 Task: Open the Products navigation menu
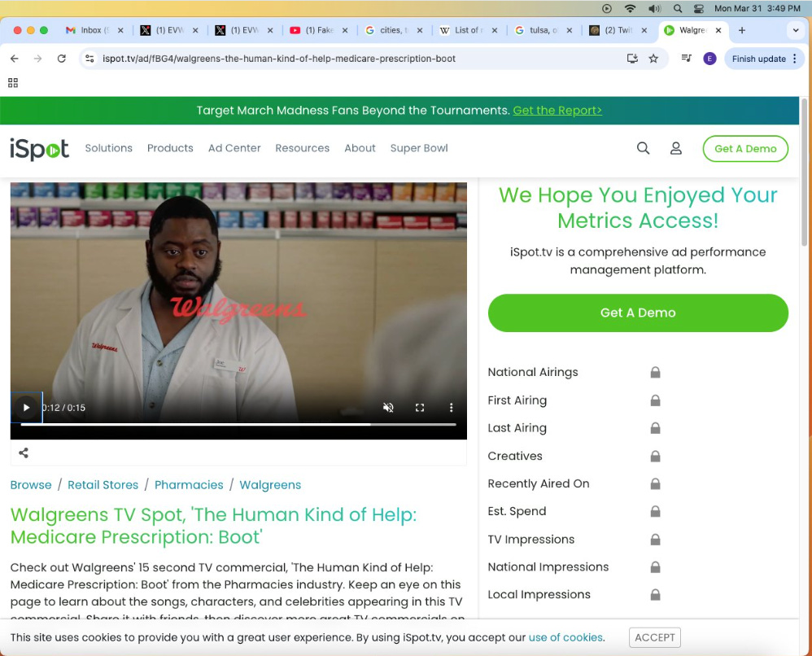[170, 148]
